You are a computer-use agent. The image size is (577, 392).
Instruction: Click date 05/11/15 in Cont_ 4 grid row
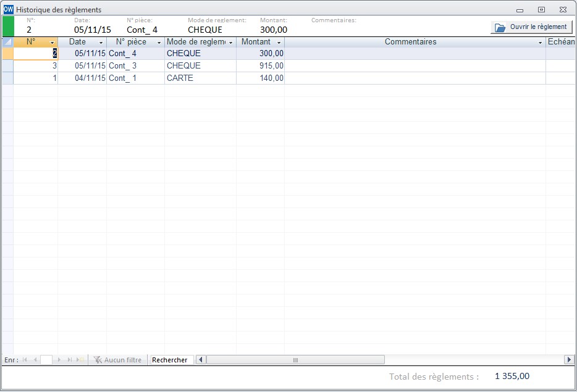pyautogui.click(x=82, y=53)
